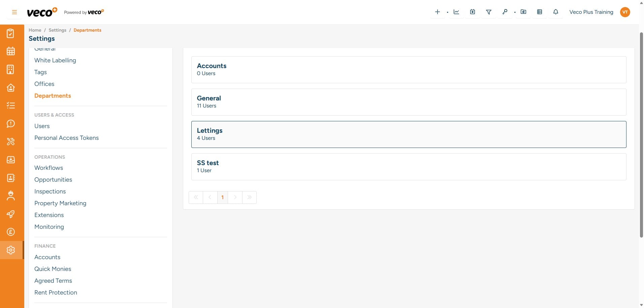644x308 pixels.
Task: Open Agreed Terms settings
Action: 53,281
